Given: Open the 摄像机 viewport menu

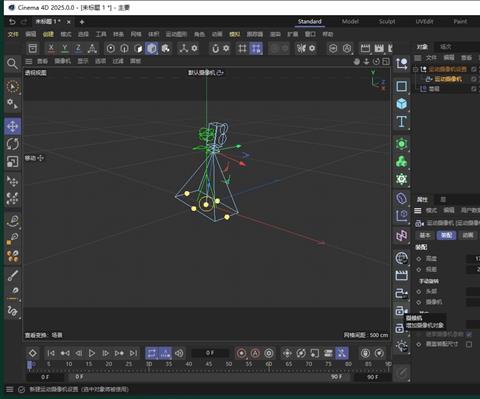Looking at the screenshot, I should (x=63, y=61).
